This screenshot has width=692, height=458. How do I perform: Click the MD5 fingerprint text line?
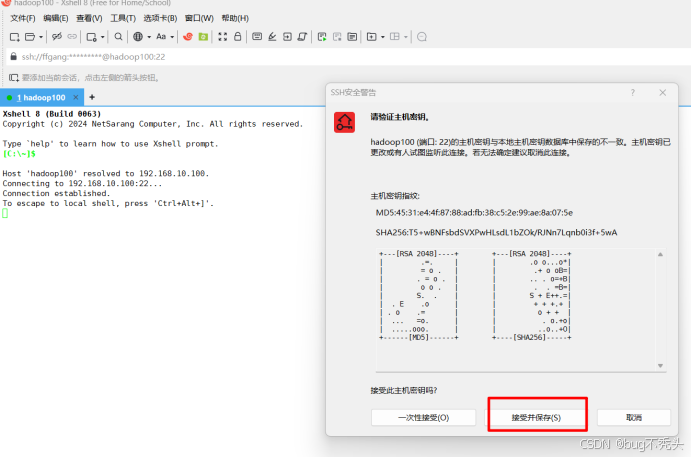pos(474,213)
